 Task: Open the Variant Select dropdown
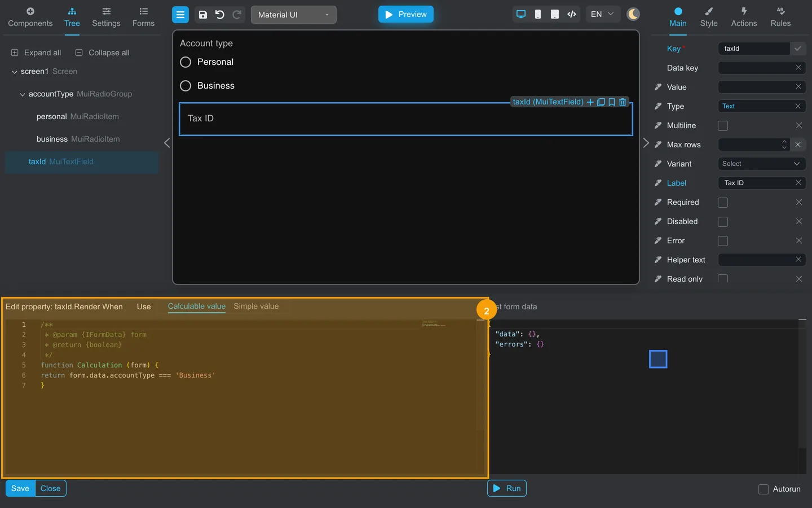761,164
